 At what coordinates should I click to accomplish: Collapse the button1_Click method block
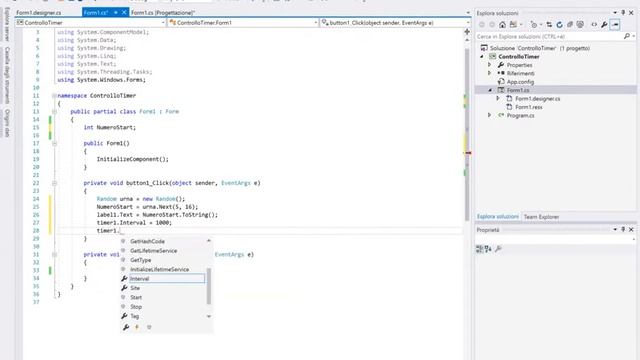point(54,183)
